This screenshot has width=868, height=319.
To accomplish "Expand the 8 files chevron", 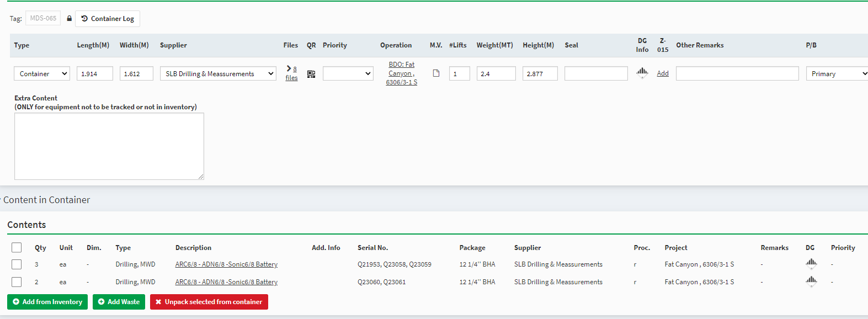I will click(289, 68).
